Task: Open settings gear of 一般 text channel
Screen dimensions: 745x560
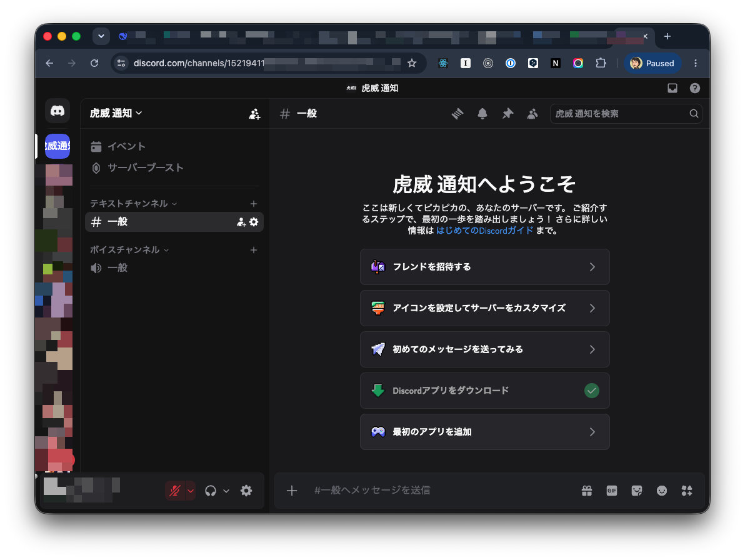Action: pos(254,222)
